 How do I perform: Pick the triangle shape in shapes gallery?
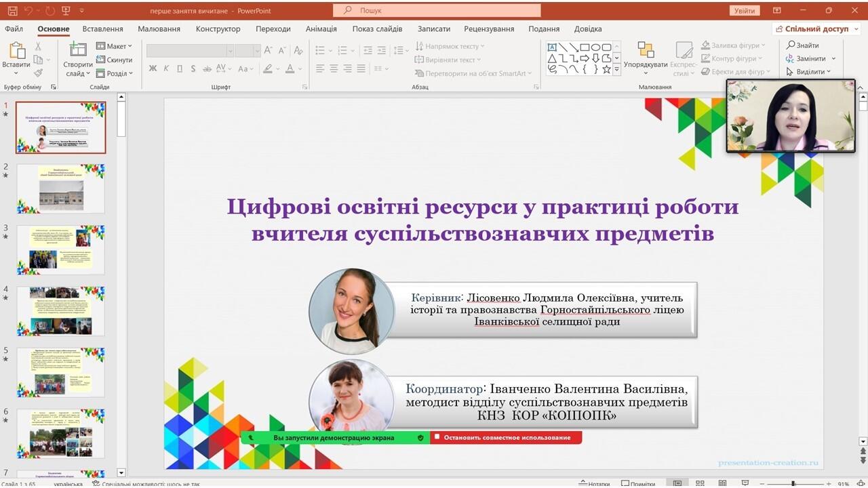coord(552,58)
